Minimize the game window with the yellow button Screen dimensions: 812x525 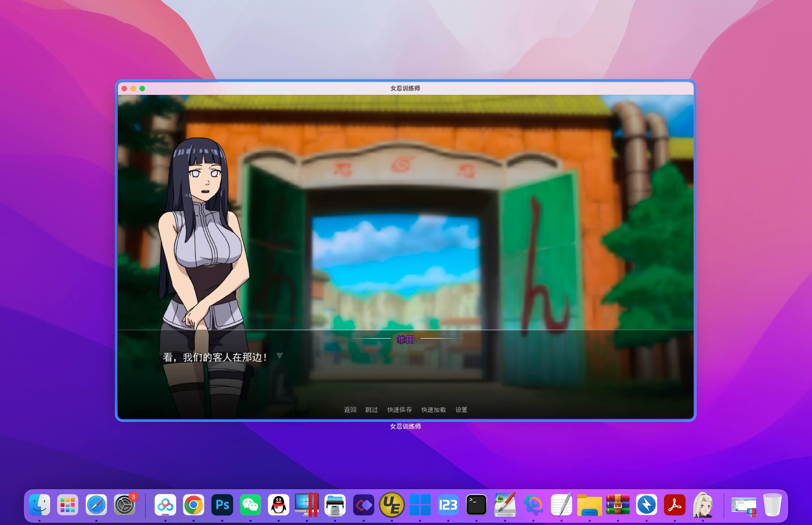(x=133, y=89)
